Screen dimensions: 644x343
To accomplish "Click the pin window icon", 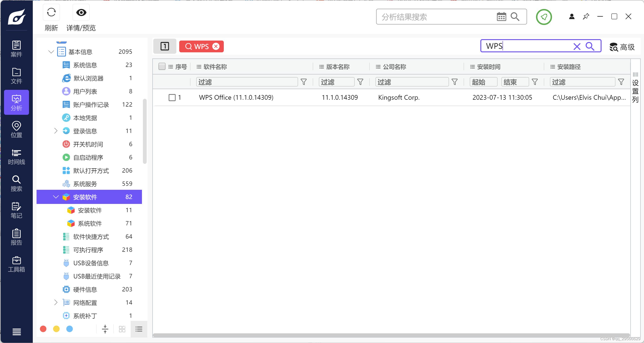I will 586,17.
